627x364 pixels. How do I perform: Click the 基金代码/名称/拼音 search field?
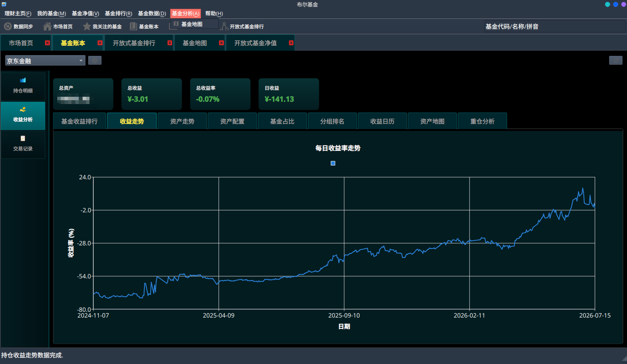pyautogui.click(x=554, y=26)
